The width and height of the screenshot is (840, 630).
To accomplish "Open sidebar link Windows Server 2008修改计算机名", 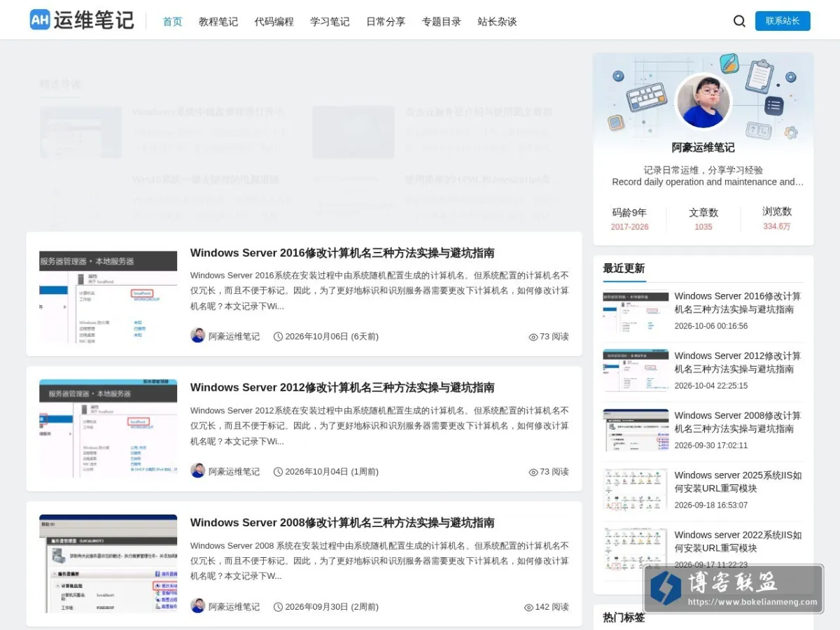I will click(738, 421).
